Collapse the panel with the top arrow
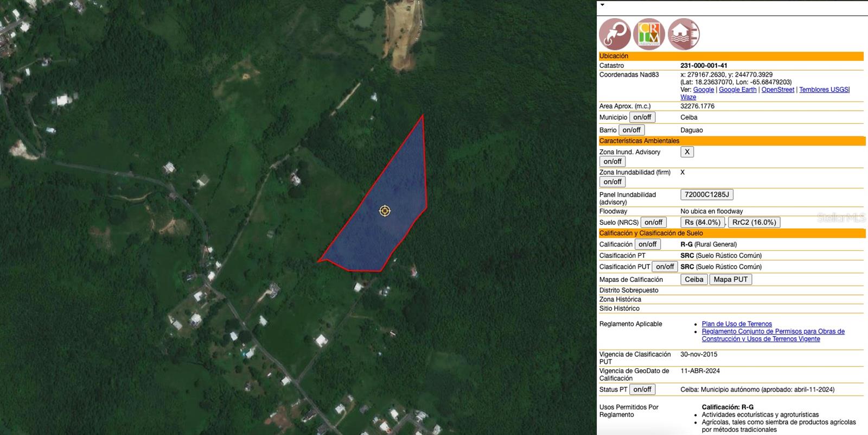Image resolution: width=868 pixels, height=435 pixels. click(602, 5)
